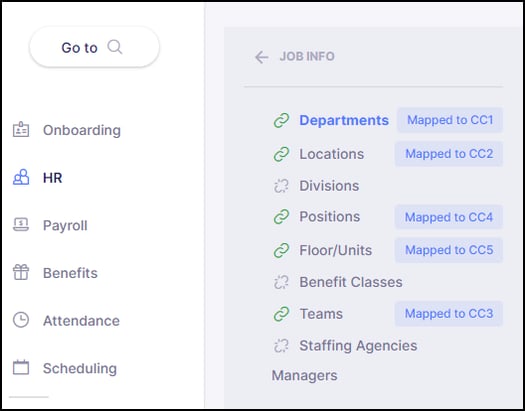
Task: Click the Onboarding badge icon
Action: click(21, 130)
